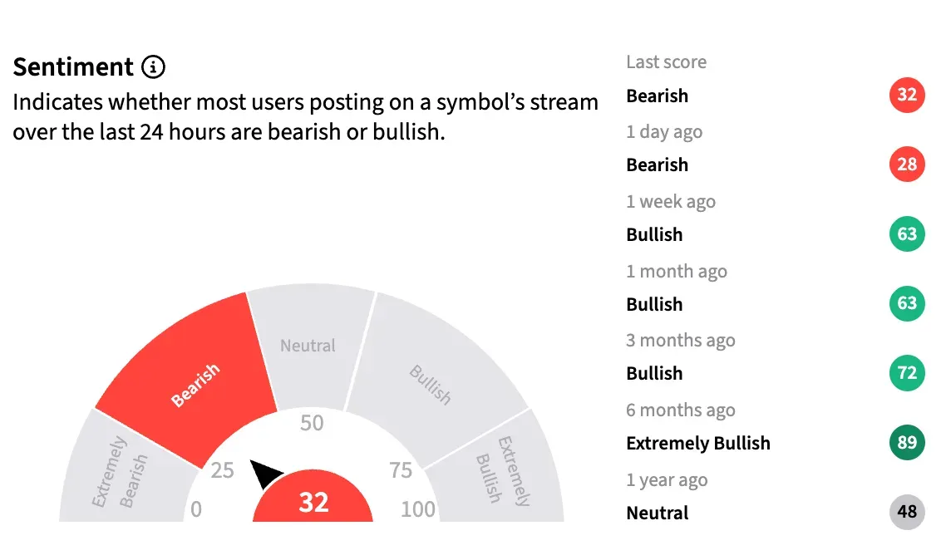Click the red 28 score badge
The height and width of the screenshot is (560, 946).
[x=906, y=165]
